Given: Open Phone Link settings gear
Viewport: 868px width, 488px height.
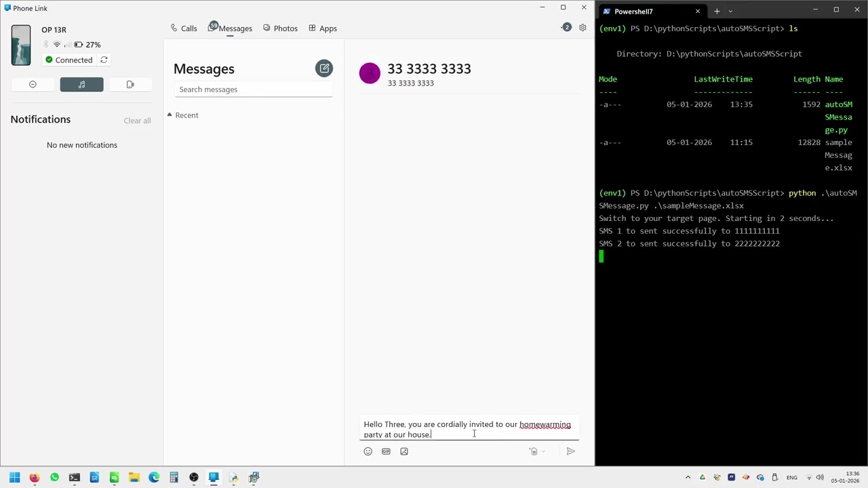Looking at the screenshot, I should [583, 28].
